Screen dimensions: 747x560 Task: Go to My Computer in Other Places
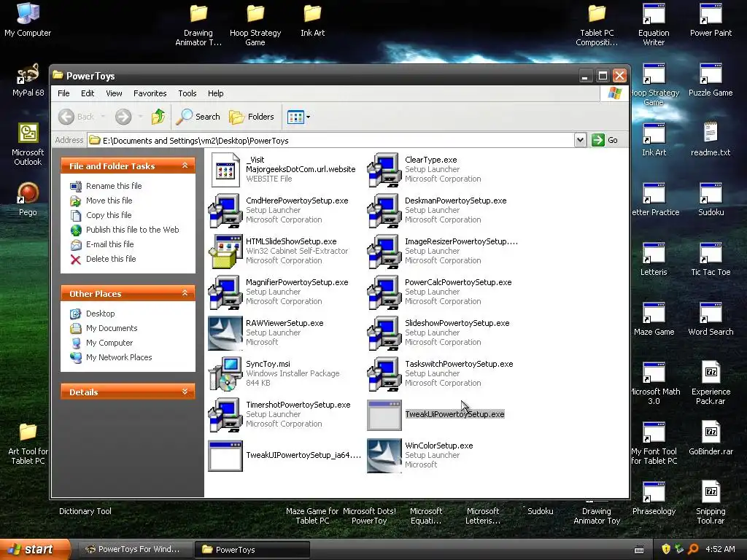pyautogui.click(x=101, y=343)
